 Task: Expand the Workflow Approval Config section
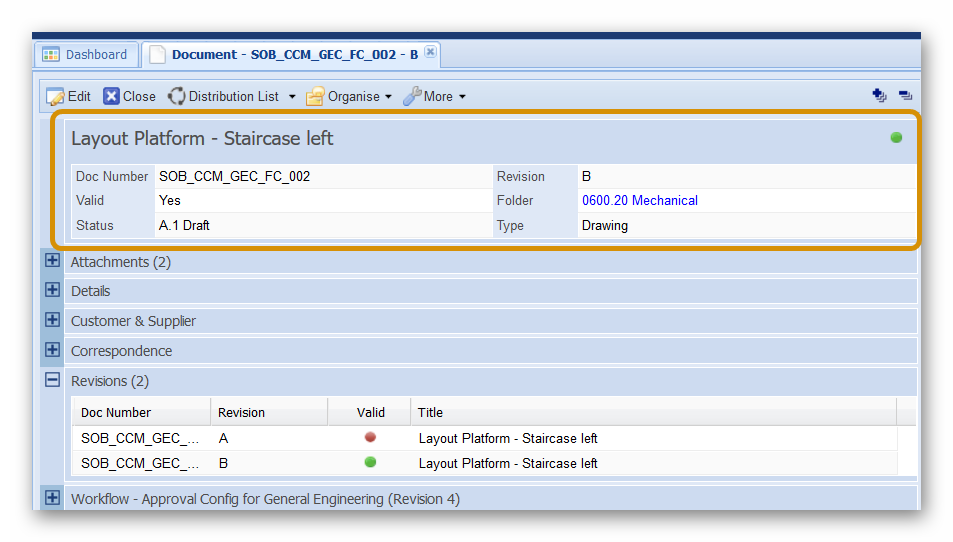52,498
